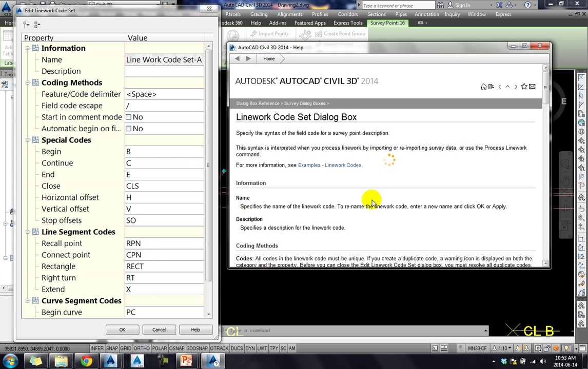Click the keyword search box in title bar
Viewport: 588px width, 369px height.
tap(398, 5)
